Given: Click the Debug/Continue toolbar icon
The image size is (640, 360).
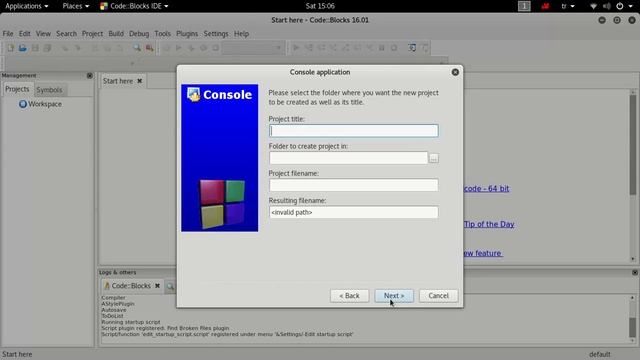Looking at the screenshot, I should (x=296, y=48).
